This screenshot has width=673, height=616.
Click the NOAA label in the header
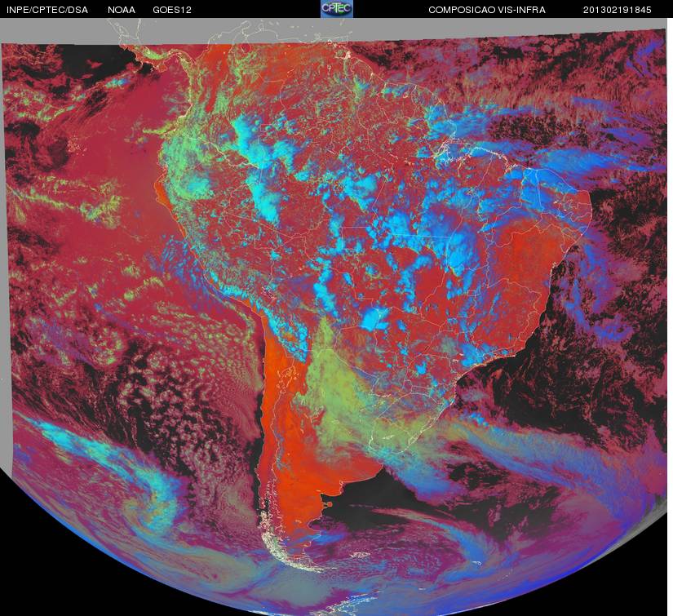point(122,10)
